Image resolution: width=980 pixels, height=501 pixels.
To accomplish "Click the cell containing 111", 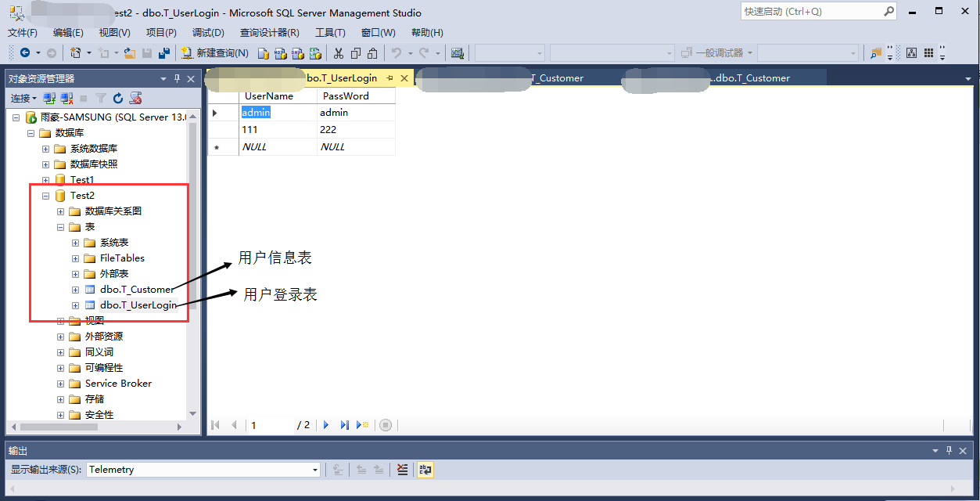I will (x=278, y=130).
